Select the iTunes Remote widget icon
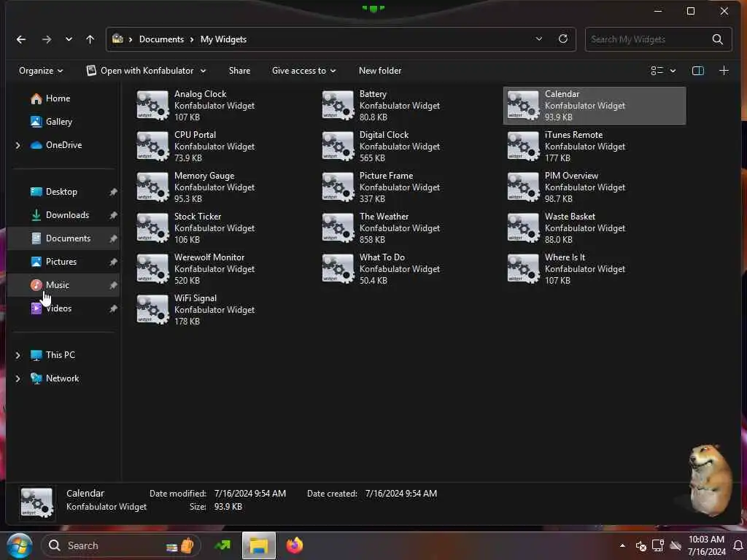The height and width of the screenshot is (560, 747). [523, 146]
